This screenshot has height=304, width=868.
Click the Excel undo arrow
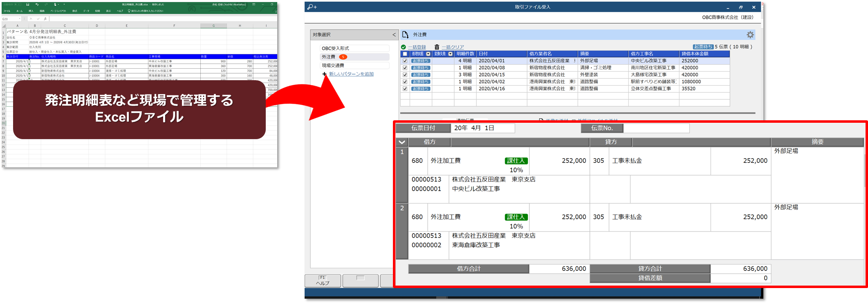point(37,5)
